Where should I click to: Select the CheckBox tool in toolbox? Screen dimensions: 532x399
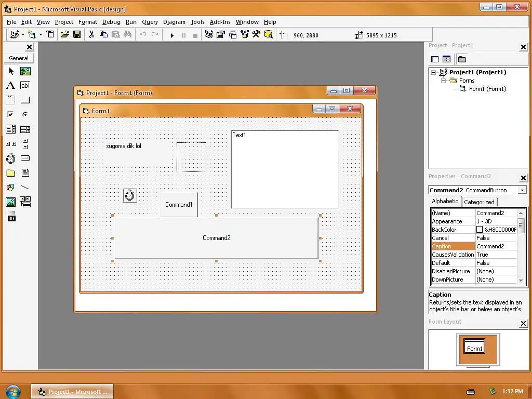tap(11, 114)
